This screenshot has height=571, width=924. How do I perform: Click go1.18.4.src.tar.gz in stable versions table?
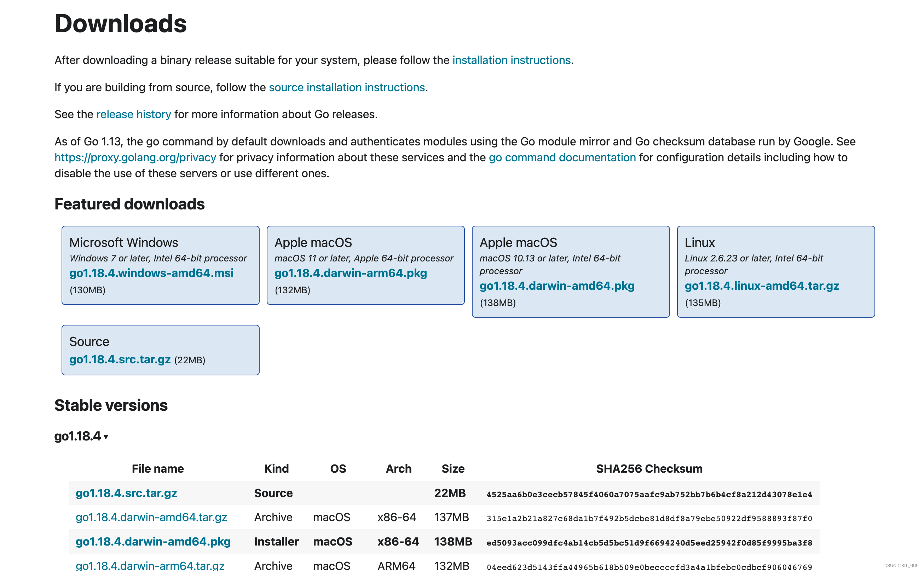click(126, 493)
